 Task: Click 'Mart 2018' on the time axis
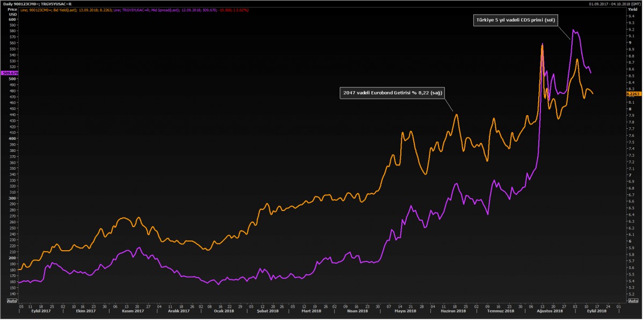pos(310,311)
